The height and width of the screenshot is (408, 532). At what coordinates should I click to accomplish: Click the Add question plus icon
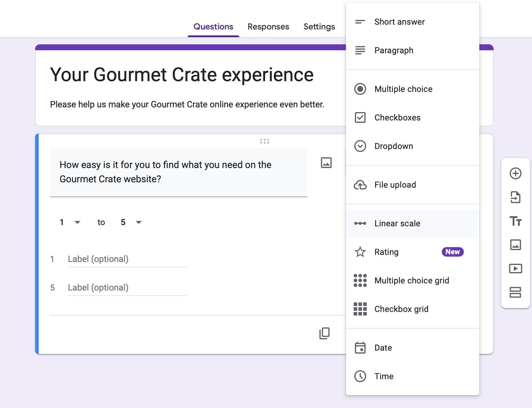(x=515, y=173)
